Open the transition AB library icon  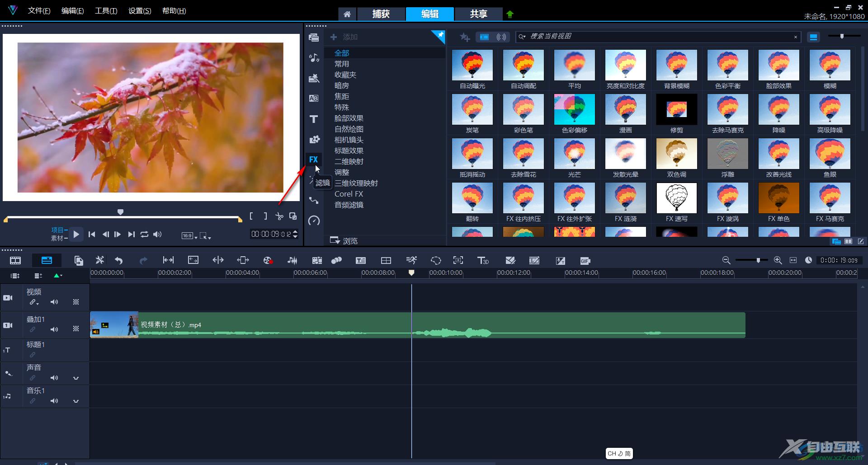pos(313,99)
